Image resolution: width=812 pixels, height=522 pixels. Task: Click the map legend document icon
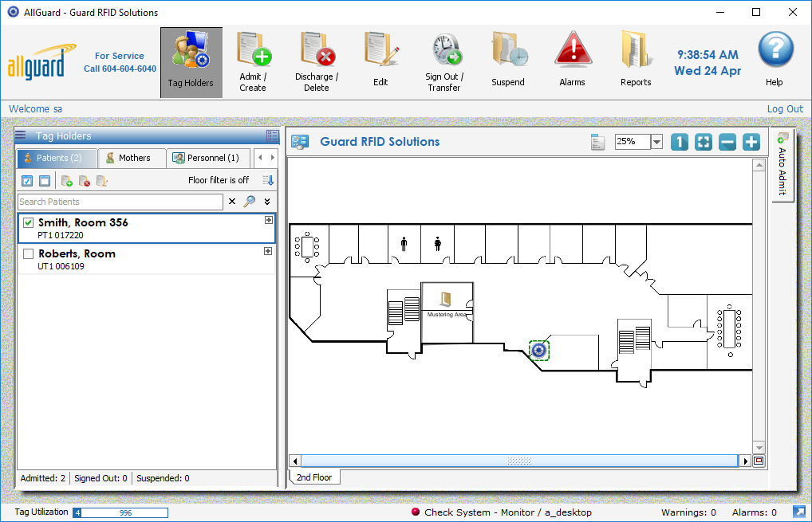click(597, 142)
